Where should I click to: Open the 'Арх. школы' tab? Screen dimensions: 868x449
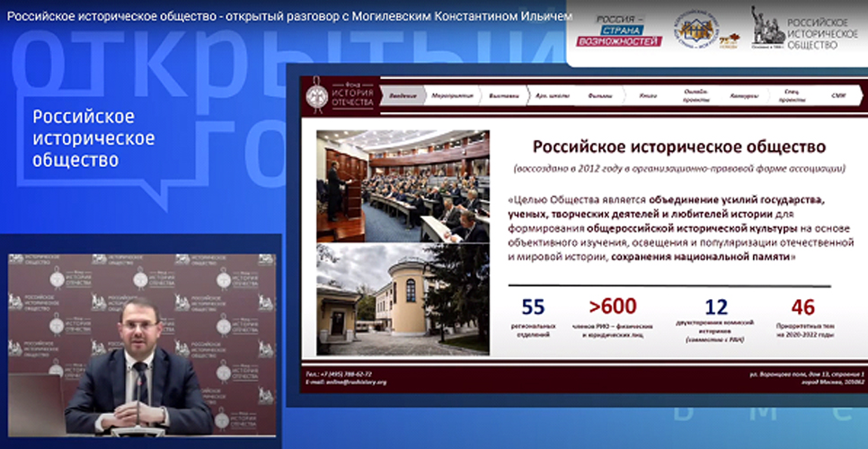point(553,96)
